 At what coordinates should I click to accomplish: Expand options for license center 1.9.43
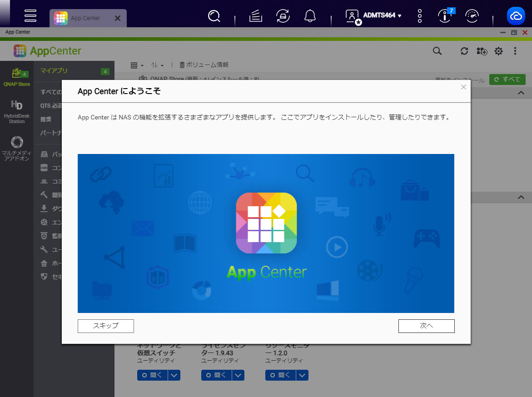(238, 375)
